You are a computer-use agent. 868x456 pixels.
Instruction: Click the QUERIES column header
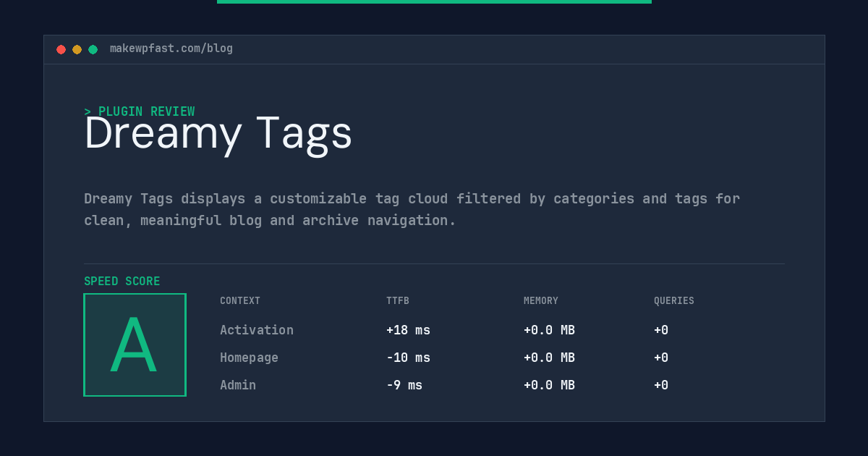pos(674,300)
